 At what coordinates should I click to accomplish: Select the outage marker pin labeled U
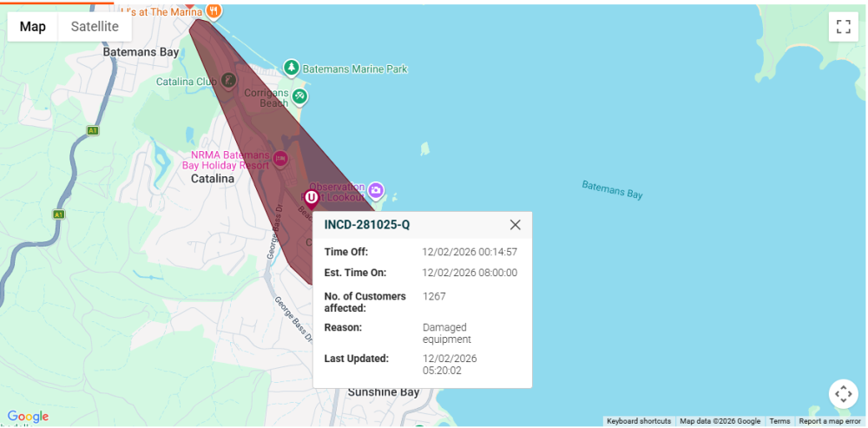(312, 199)
